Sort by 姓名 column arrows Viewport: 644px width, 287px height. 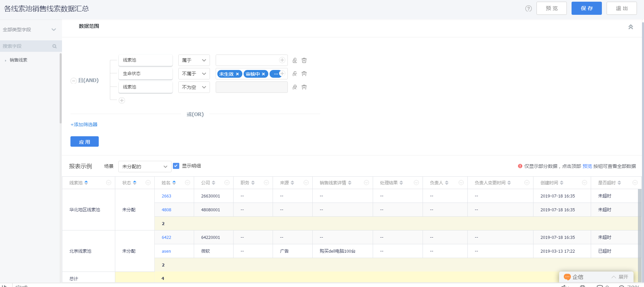click(x=174, y=183)
